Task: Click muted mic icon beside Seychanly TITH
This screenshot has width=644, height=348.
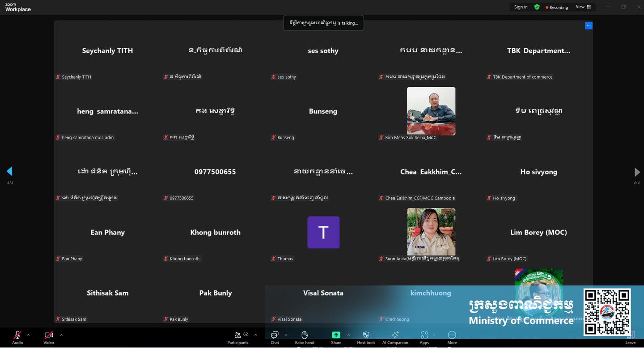Action: coord(58,77)
